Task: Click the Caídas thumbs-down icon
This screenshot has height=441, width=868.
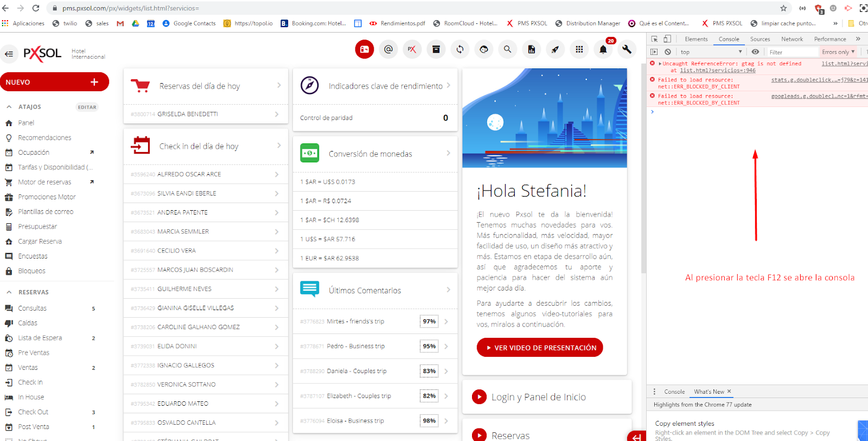Action: pos(9,323)
